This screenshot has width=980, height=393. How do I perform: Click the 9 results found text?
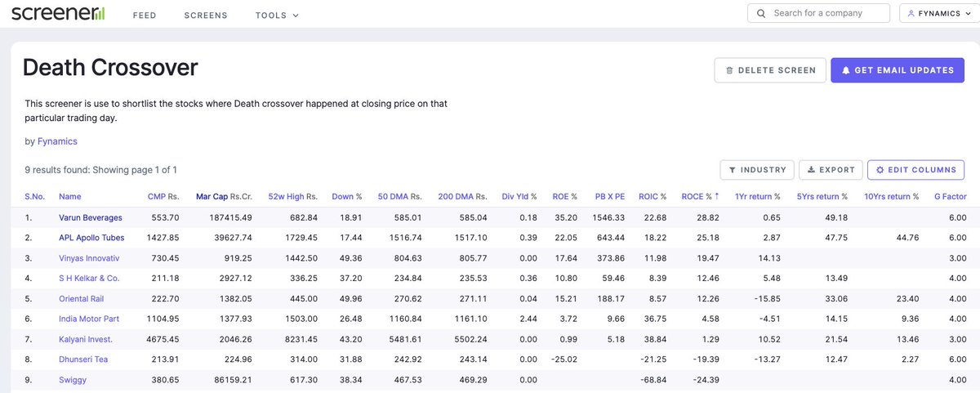coord(100,170)
